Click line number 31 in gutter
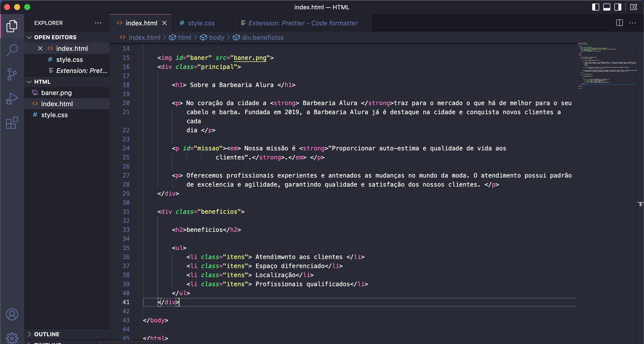This screenshot has height=344, width=644. 126,212
